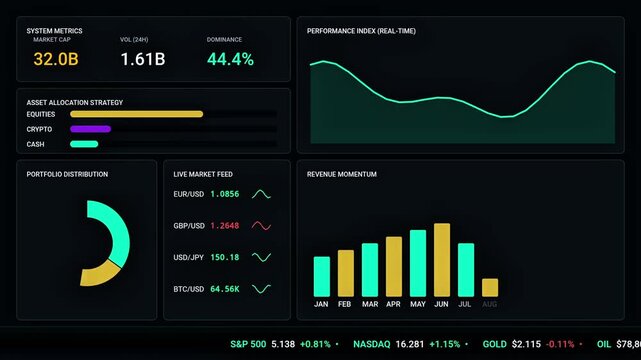This screenshot has width=641, height=360.
Task: Click the S&P 500 change +0.81%
Action: click(315, 344)
